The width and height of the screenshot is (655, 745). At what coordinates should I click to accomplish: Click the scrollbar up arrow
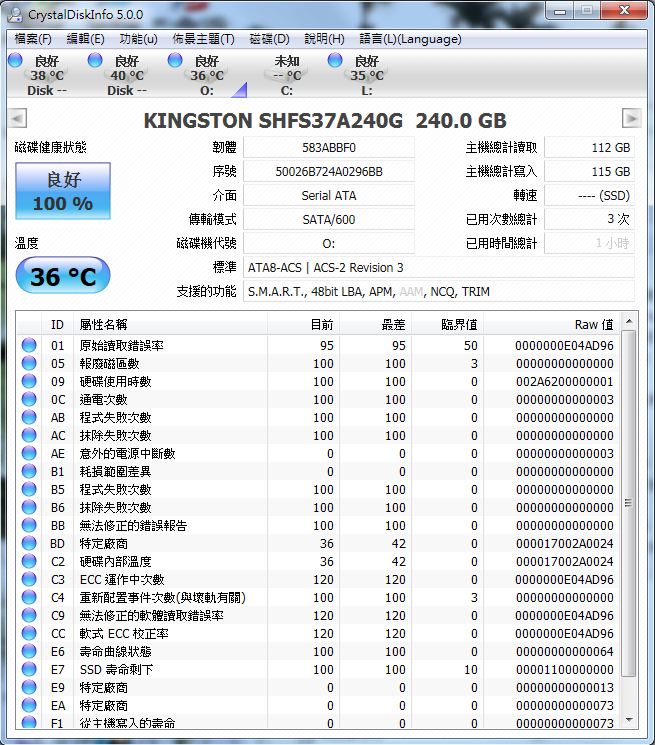(629, 322)
